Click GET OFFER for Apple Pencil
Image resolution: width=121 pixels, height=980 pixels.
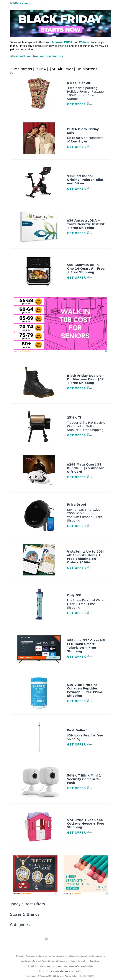[x=76, y=744]
